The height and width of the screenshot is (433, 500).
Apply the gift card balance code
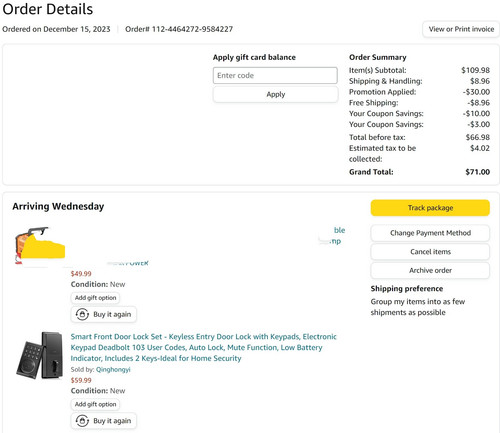(275, 94)
